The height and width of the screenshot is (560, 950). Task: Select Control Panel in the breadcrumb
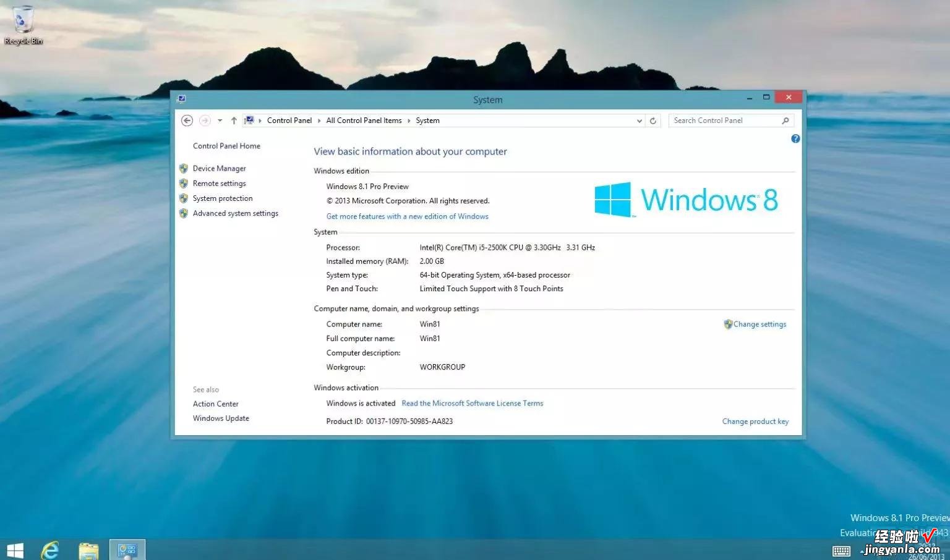pyautogui.click(x=289, y=121)
